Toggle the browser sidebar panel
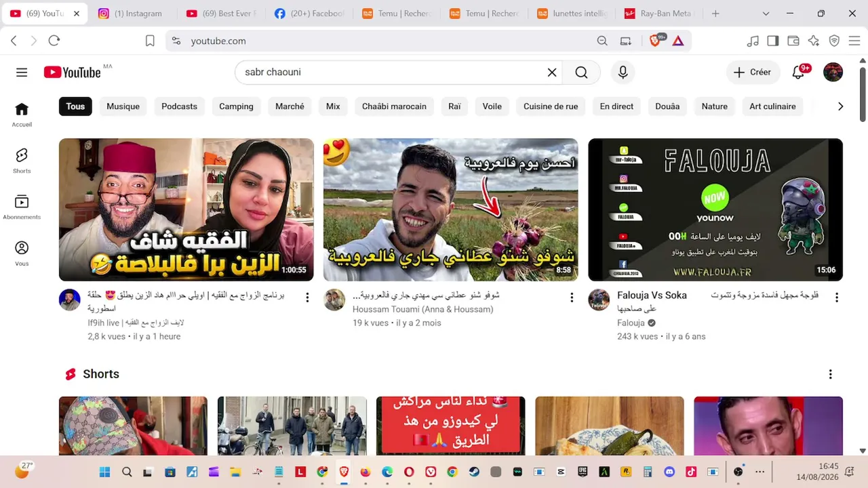 tap(773, 41)
